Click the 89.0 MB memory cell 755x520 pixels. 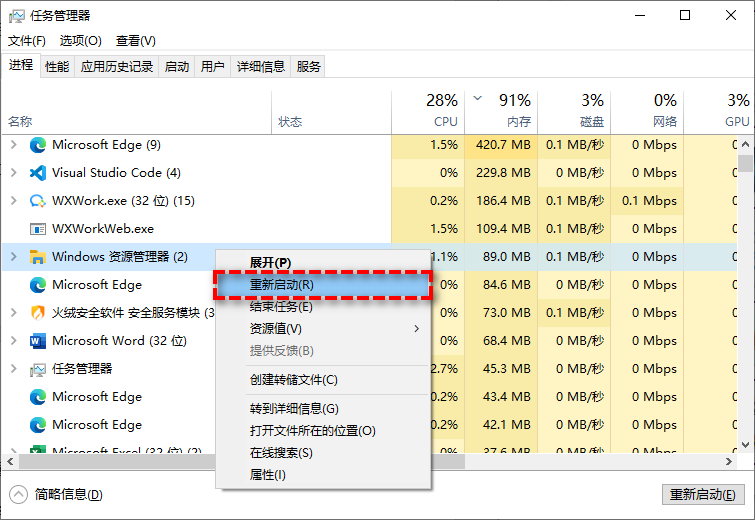[x=501, y=257]
